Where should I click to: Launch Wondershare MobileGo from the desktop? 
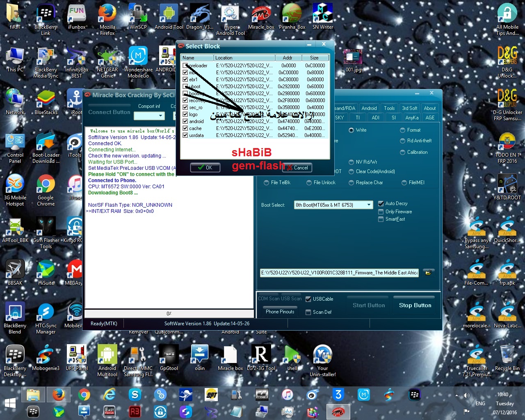pyautogui.click(x=138, y=62)
